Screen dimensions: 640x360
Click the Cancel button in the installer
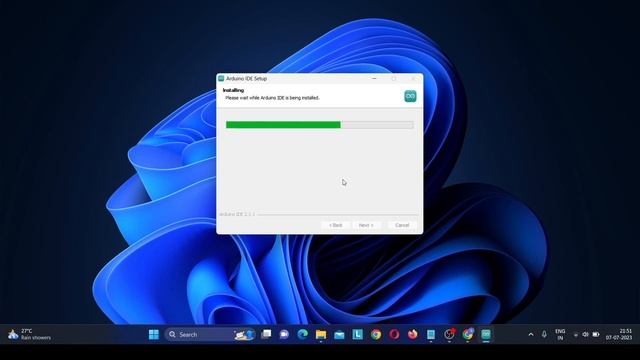402,225
